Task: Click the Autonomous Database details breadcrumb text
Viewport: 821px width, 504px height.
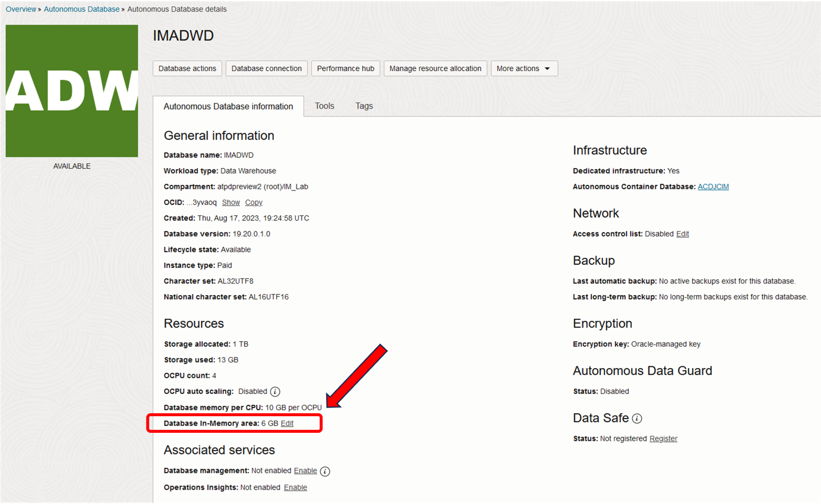Action: click(177, 9)
